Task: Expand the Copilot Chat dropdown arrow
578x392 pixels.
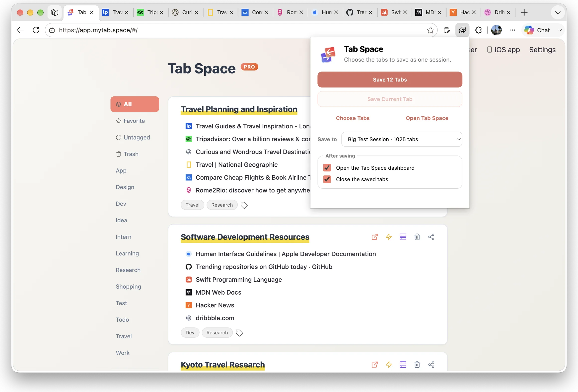Action: 560,30
